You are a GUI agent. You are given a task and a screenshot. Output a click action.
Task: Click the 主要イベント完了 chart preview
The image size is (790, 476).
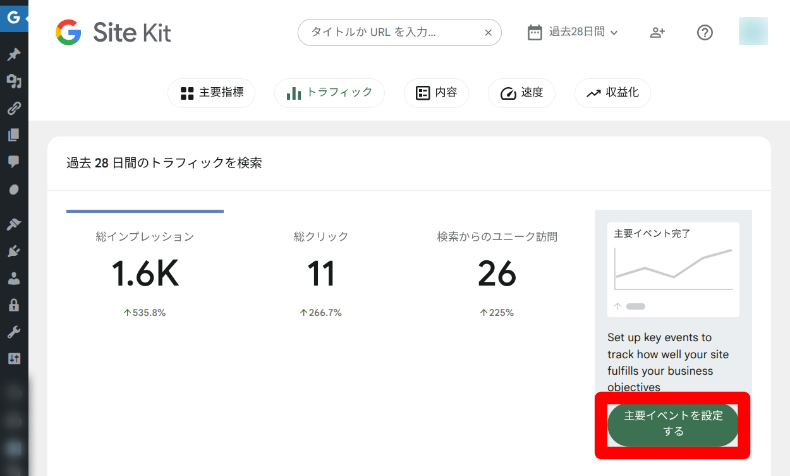[673, 269]
